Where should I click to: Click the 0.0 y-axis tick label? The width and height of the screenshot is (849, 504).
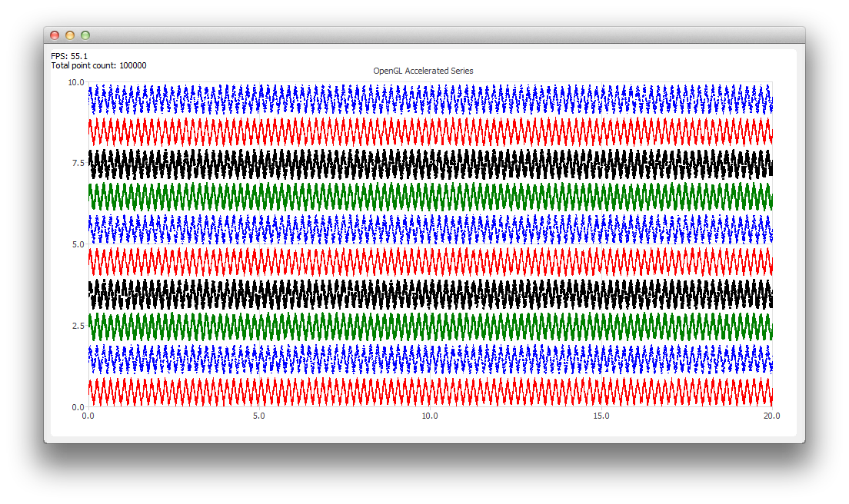coord(76,406)
